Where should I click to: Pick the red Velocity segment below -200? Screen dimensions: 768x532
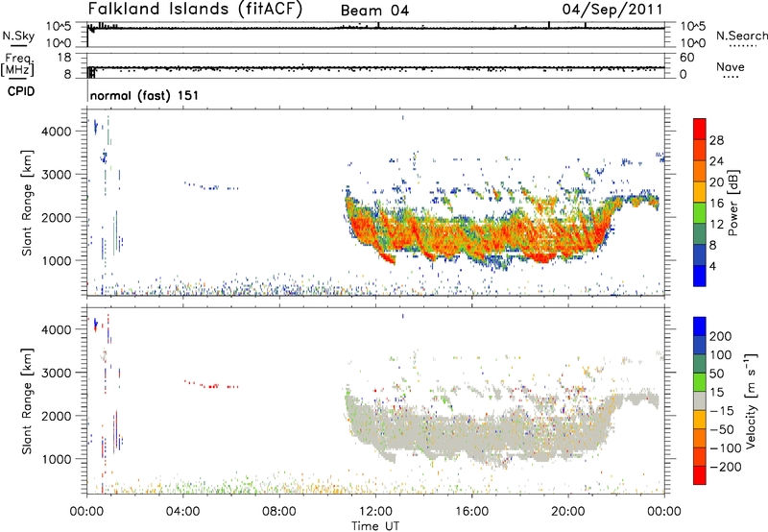[700, 475]
